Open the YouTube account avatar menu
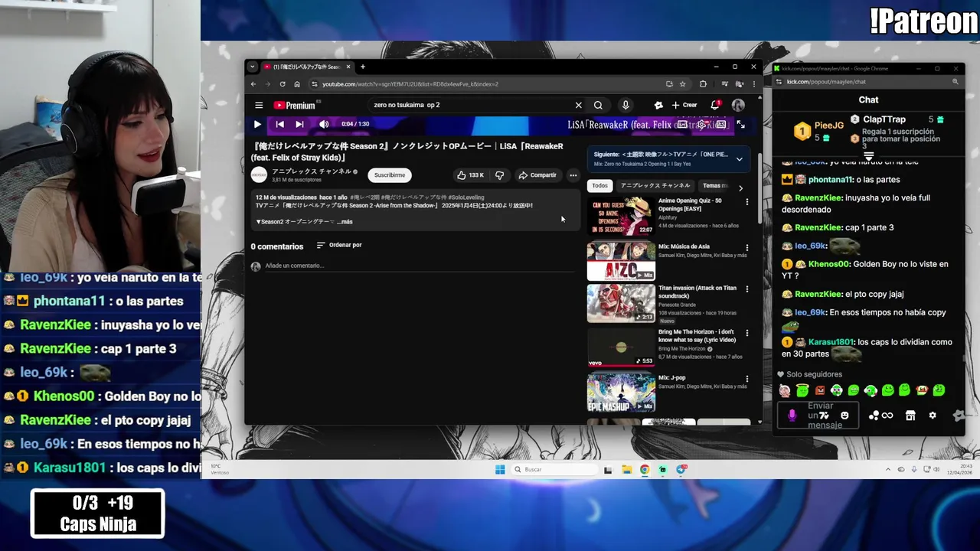 738,106
